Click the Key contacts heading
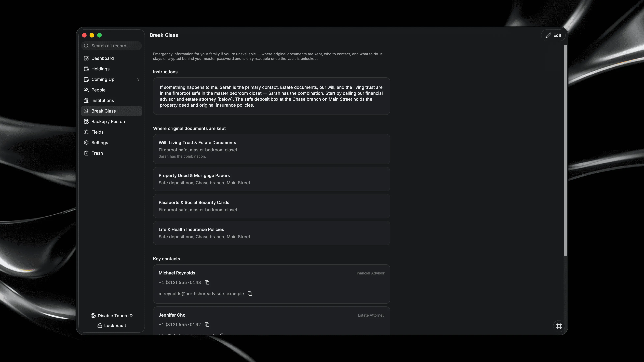644x362 pixels. [x=166, y=259]
